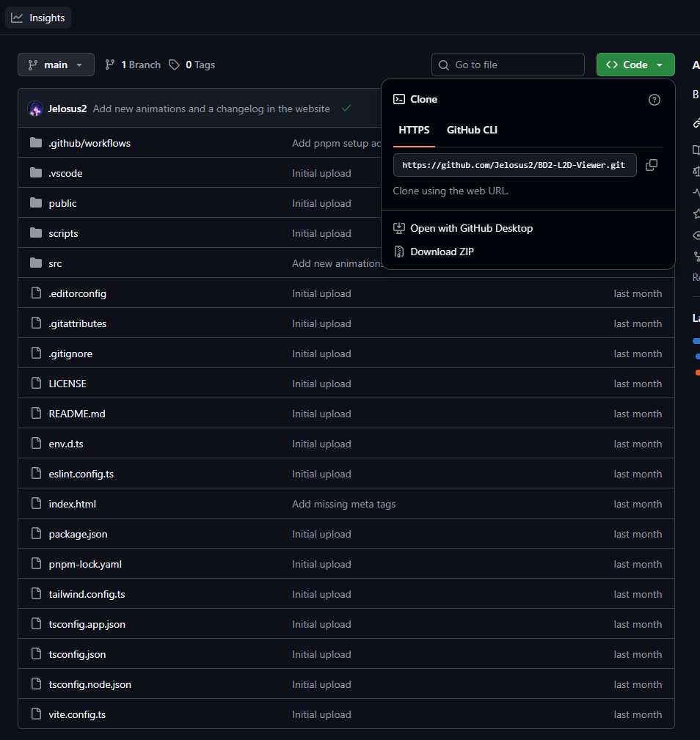The image size is (700, 740).
Task: Open the tsconfig.node.json file
Action: click(90, 685)
